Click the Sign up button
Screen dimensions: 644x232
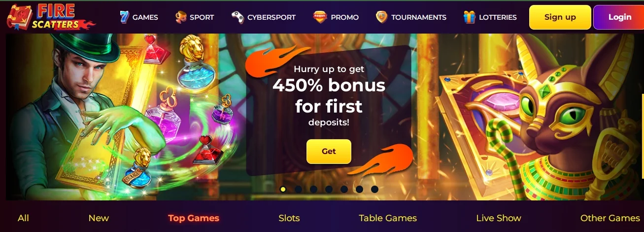pos(560,17)
